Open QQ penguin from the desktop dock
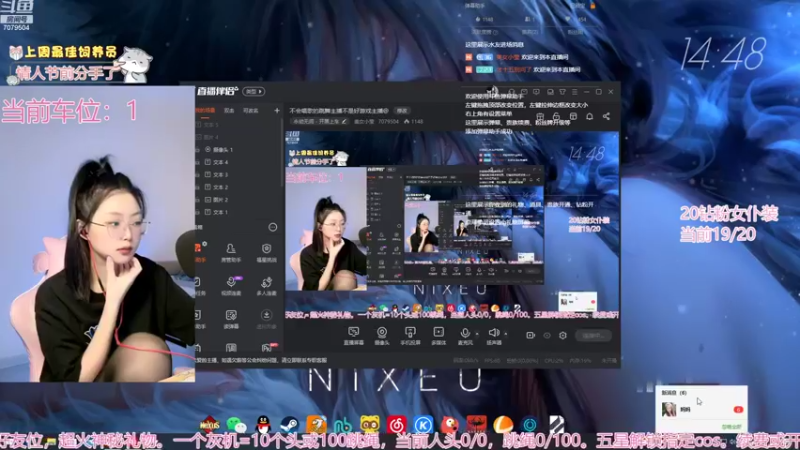 click(263, 424)
